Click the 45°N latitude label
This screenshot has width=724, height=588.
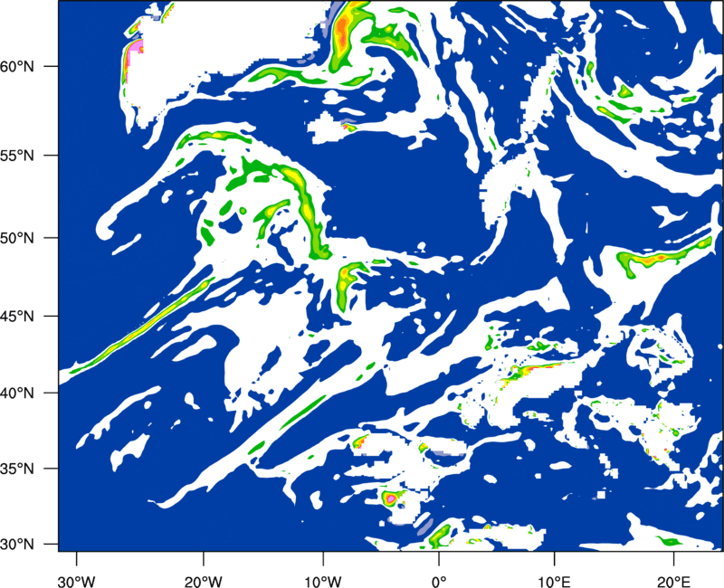(x=17, y=316)
